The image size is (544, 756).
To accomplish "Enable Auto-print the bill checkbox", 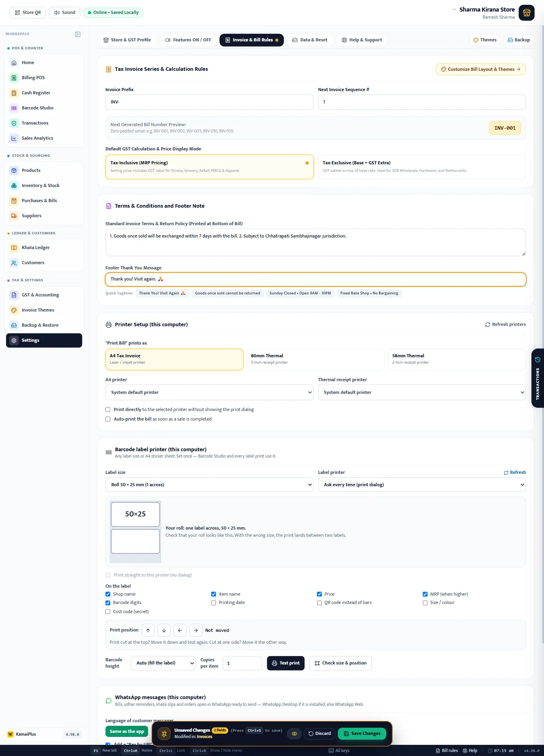I will pos(108,419).
